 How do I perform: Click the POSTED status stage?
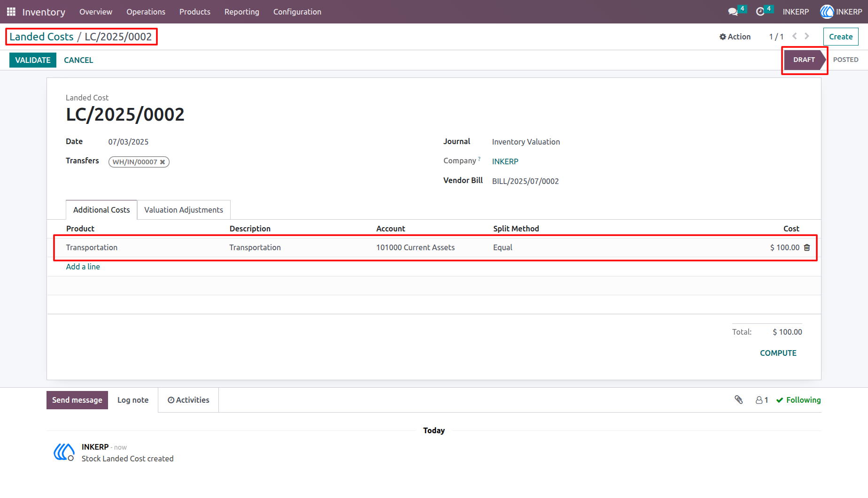click(845, 60)
